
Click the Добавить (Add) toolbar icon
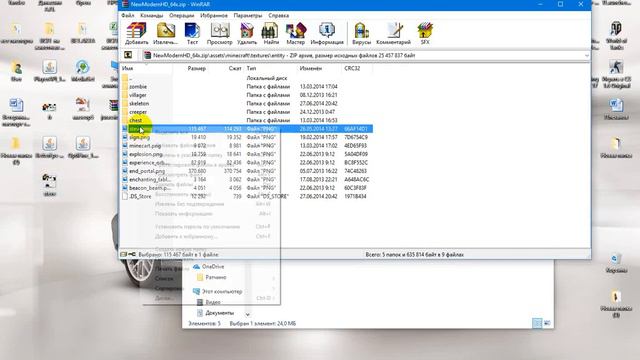[136, 33]
